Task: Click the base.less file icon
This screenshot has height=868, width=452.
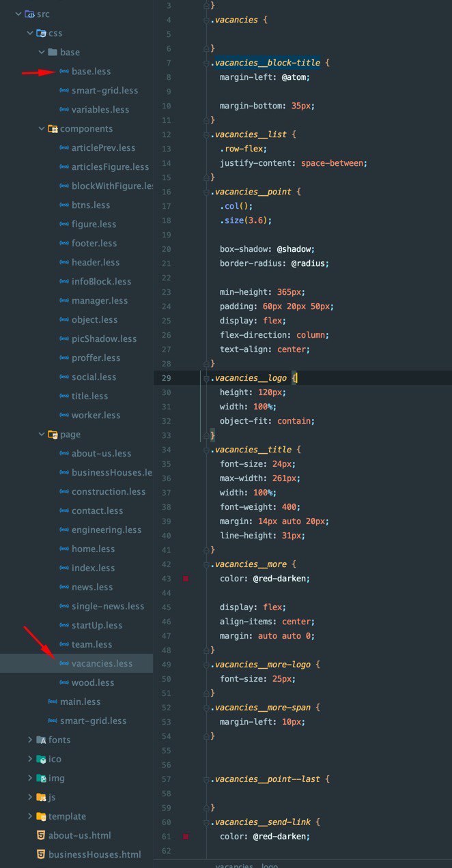Action: 64,71
